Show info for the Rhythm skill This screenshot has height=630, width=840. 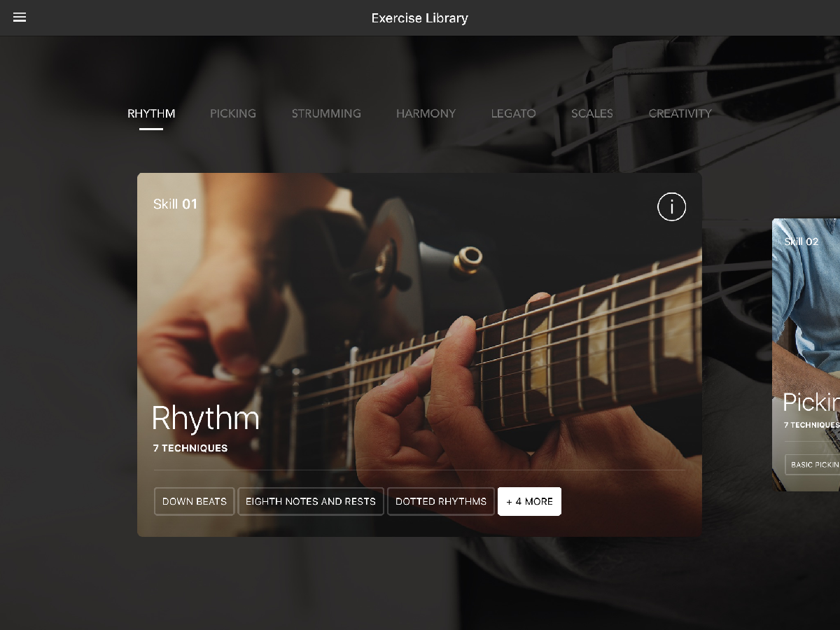671,206
